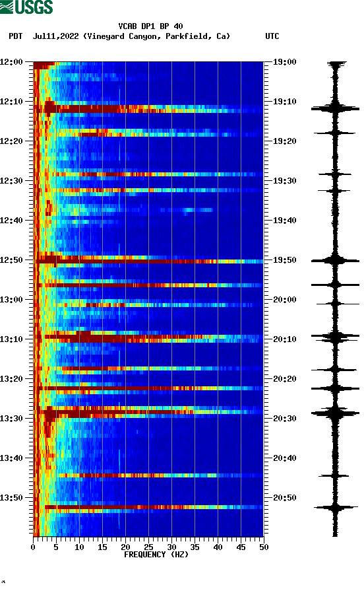Click the 13:30 PDT time label
The width and height of the screenshot is (364, 589).
click(11, 419)
